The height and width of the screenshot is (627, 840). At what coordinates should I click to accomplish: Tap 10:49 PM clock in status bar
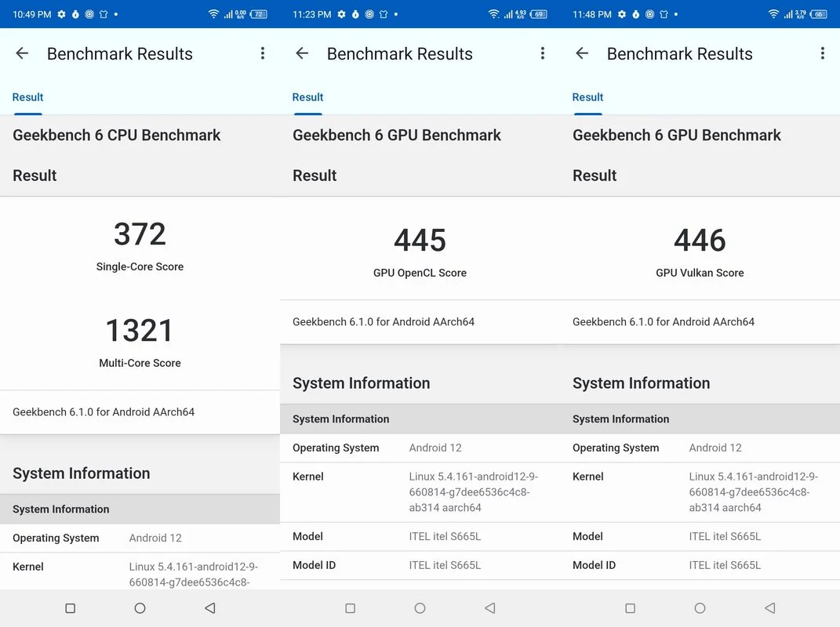point(32,14)
